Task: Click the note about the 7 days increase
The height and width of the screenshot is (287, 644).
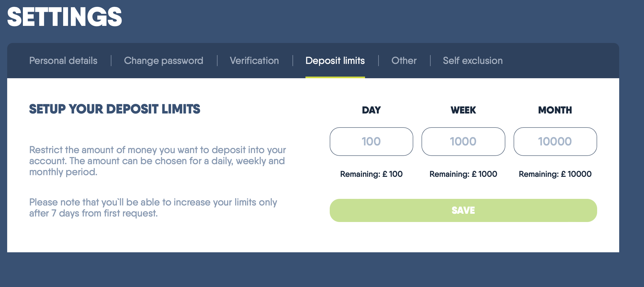Action: [x=153, y=208]
